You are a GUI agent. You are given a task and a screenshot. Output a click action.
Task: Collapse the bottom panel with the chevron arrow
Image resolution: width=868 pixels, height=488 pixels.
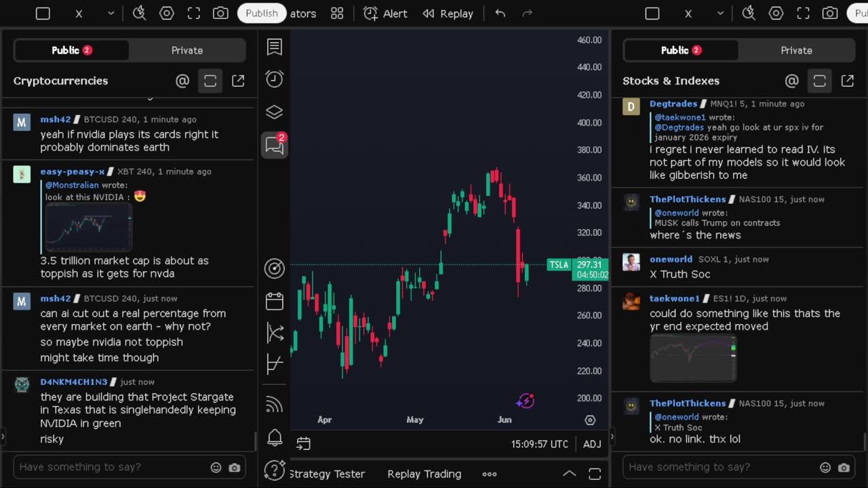(x=569, y=474)
